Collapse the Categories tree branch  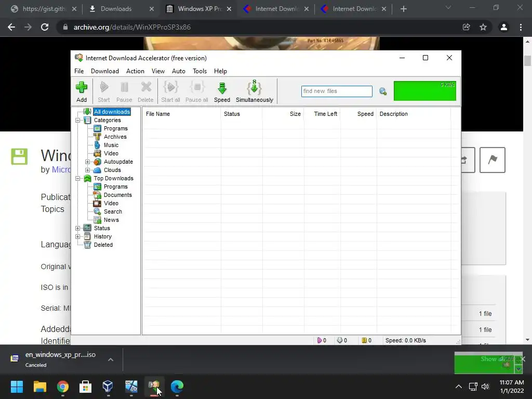tap(78, 120)
